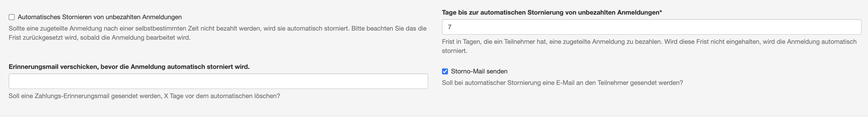Click the empty Erinnerungsmail days input field
Image resolution: width=868 pixels, height=120 pixels.
[x=218, y=81]
